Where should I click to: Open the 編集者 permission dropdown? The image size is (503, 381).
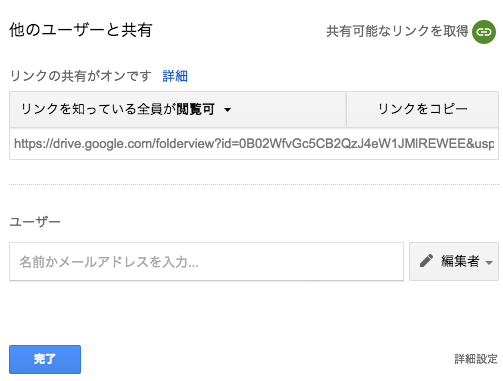tap(454, 261)
